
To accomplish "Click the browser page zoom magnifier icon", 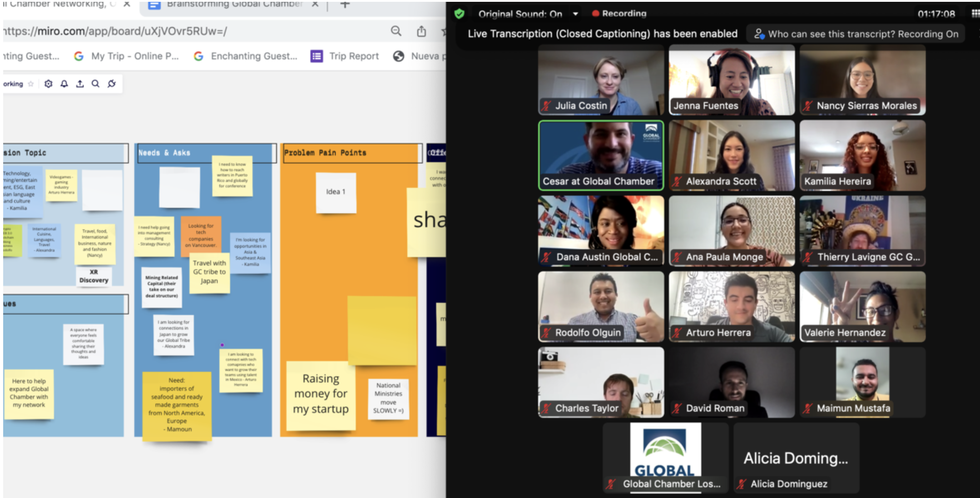I will [x=396, y=31].
